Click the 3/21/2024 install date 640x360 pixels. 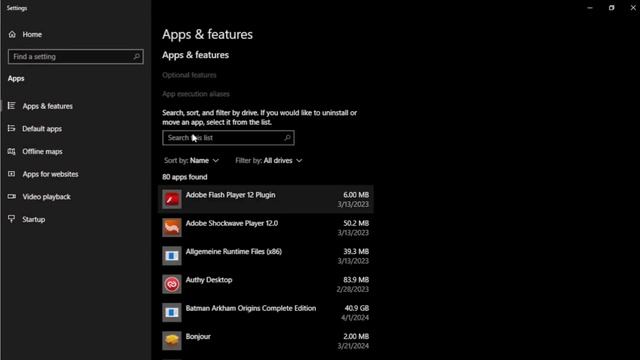pyautogui.click(x=353, y=346)
